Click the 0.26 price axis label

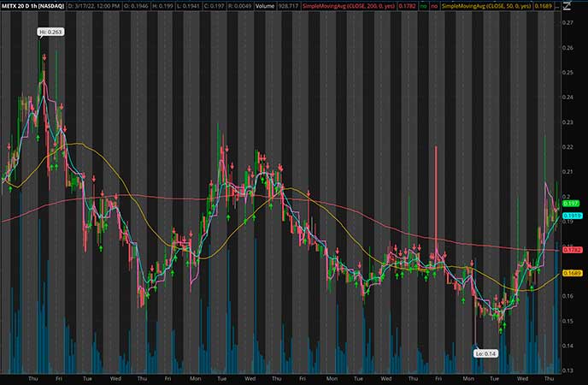(x=567, y=48)
